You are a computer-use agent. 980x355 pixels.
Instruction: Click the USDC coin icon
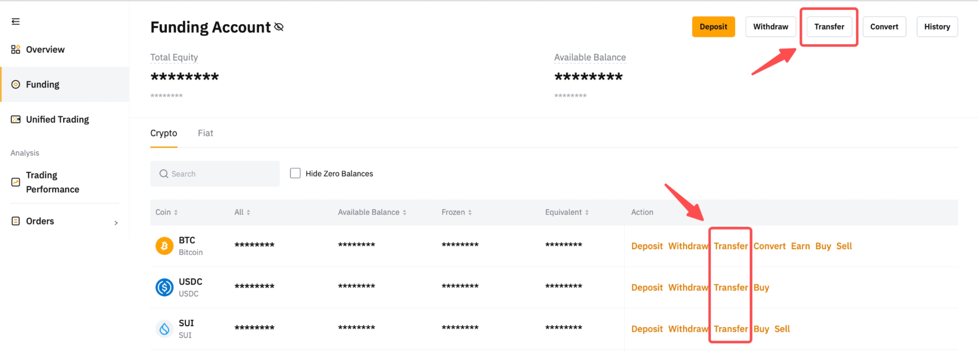[164, 287]
